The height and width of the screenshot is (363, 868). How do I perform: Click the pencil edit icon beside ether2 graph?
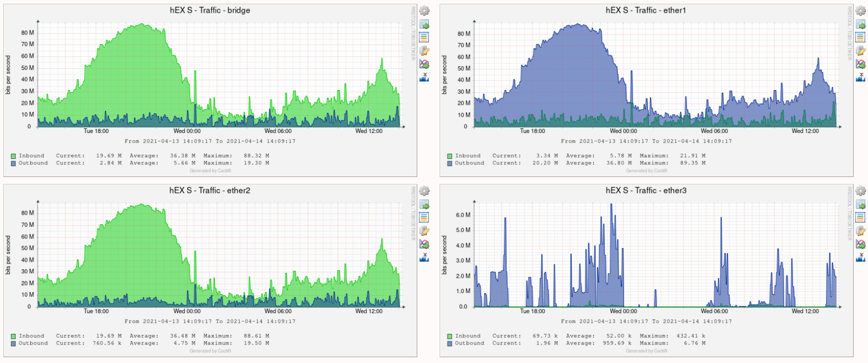tap(424, 231)
